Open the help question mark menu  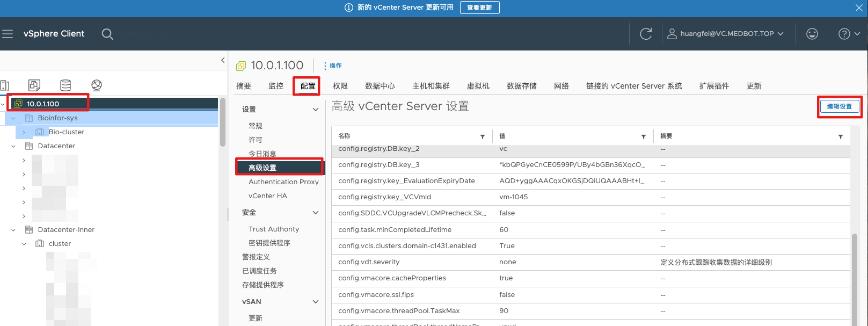(x=849, y=34)
